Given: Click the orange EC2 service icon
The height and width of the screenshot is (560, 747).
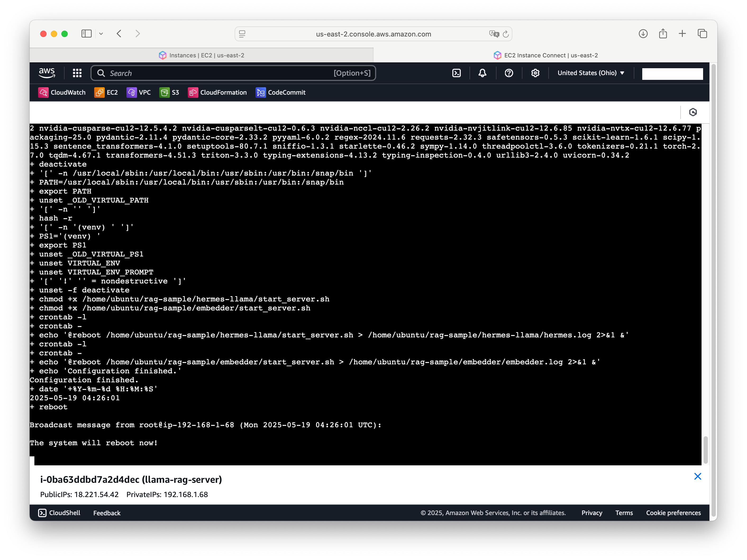Looking at the screenshot, I should [x=99, y=93].
